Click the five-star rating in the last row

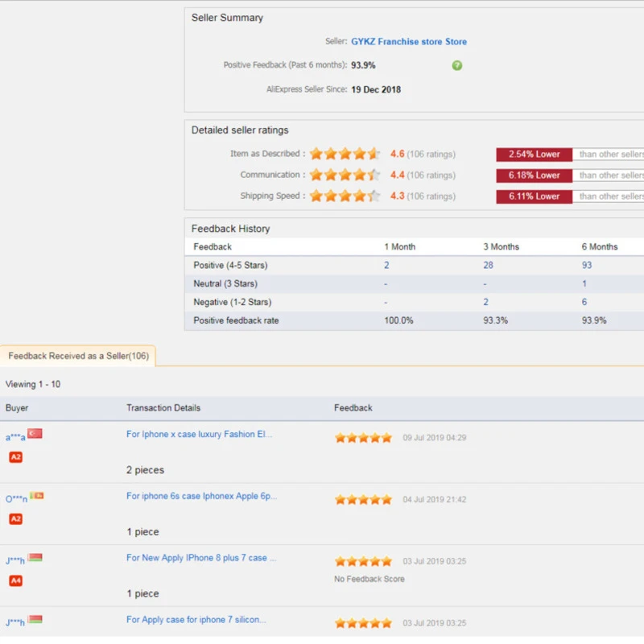(x=363, y=623)
